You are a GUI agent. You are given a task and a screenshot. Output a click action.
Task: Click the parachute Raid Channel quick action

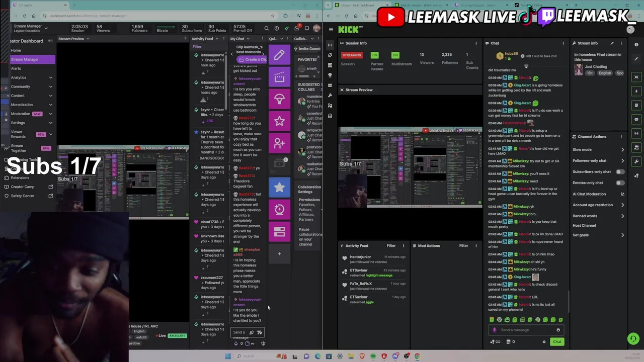(x=279, y=99)
